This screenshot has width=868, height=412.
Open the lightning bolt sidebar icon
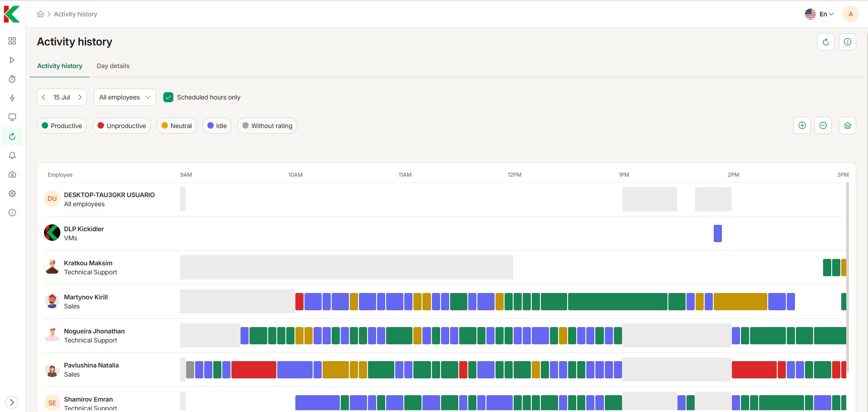pos(12,98)
